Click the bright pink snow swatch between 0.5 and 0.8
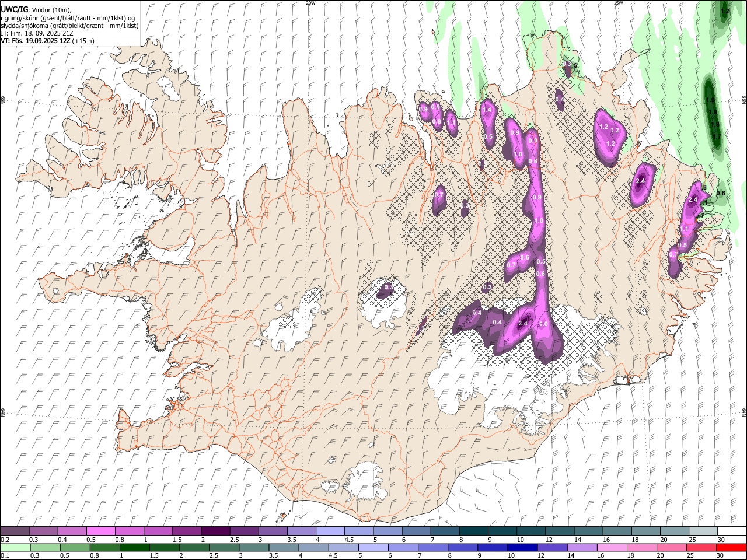 [100, 531]
